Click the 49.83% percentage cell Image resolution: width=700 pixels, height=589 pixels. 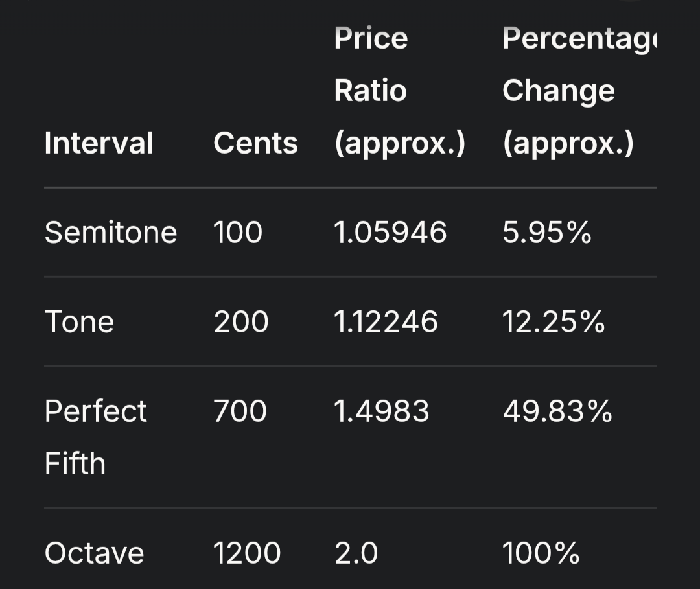[x=557, y=411]
